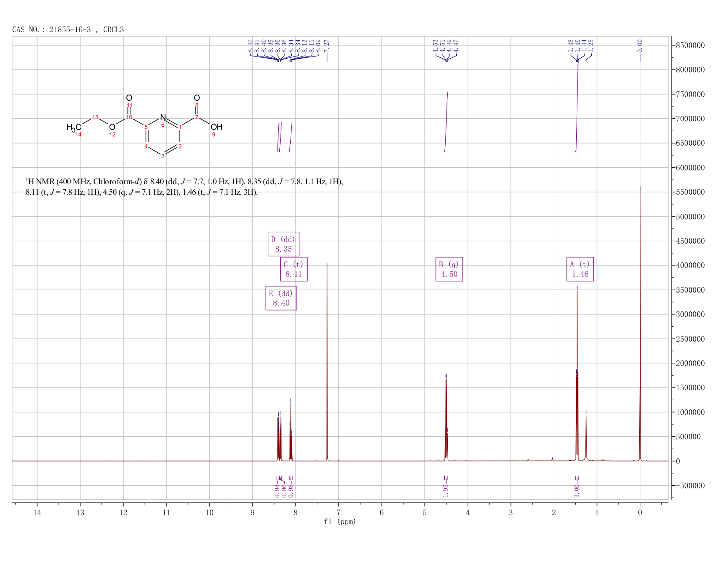
Task: Click the D (dd) 8.35 multiplet box
Action: pos(283,244)
